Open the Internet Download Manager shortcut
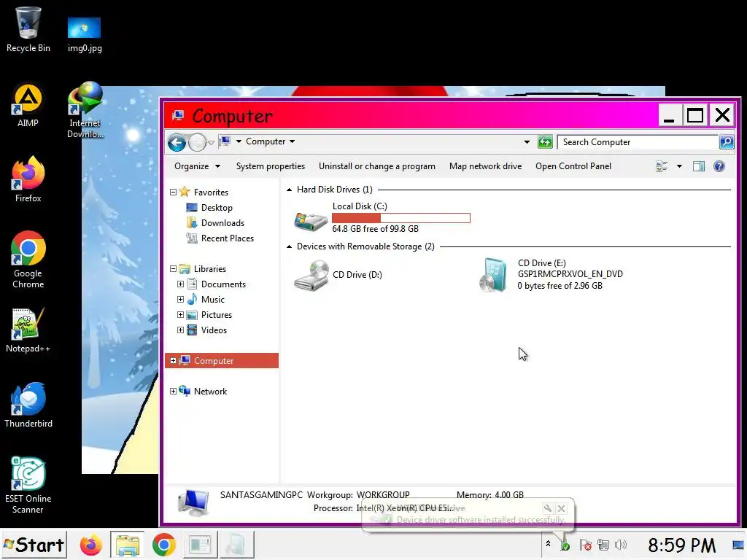Image resolution: width=747 pixels, height=560 pixels. click(x=85, y=110)
